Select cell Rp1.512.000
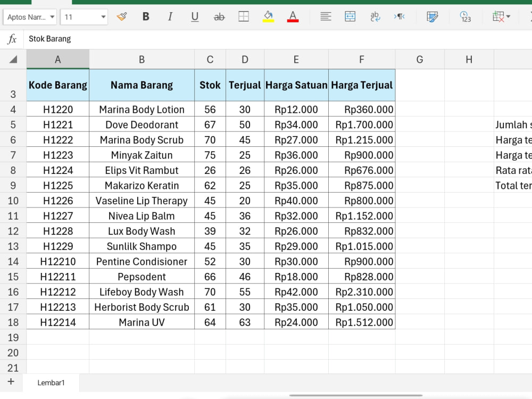Viewport: 532px width, 399px height. [362, 322]
